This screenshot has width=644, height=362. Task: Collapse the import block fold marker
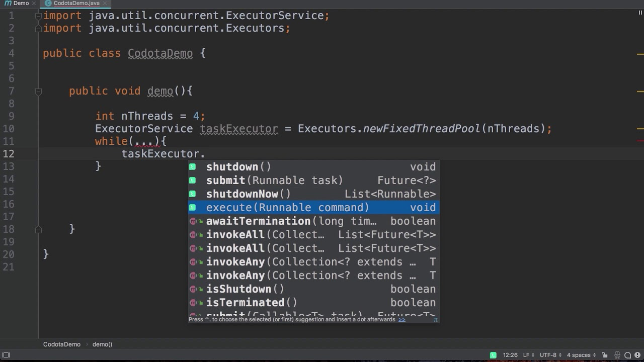click(38, 16)
